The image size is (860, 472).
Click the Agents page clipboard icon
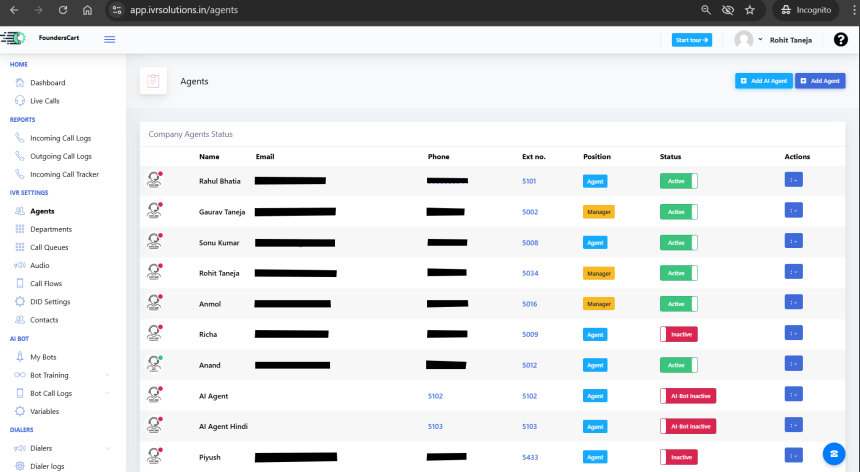153,81
